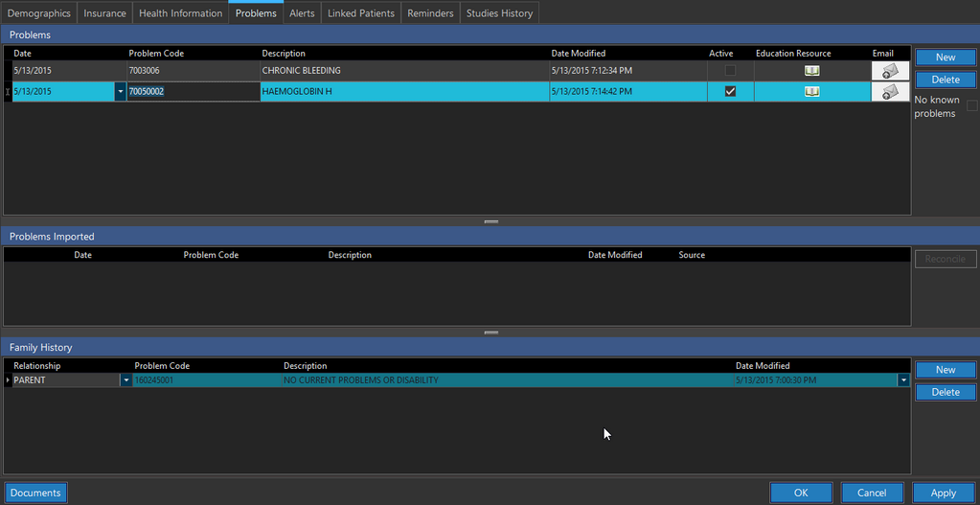
Task: Click the row selector of PARENT row
Action: point(8,380)
